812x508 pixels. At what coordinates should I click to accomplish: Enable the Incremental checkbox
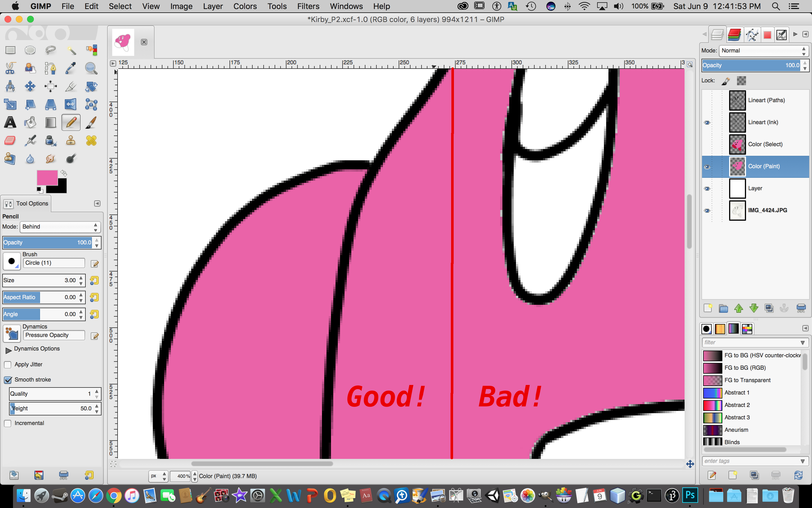(x=8, y=423)
